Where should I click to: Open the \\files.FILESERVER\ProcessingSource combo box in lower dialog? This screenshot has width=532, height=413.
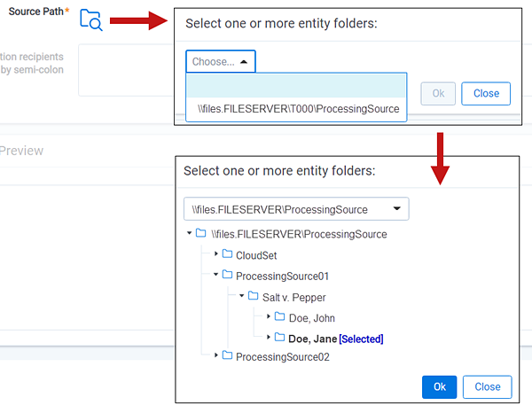point(296,209)
